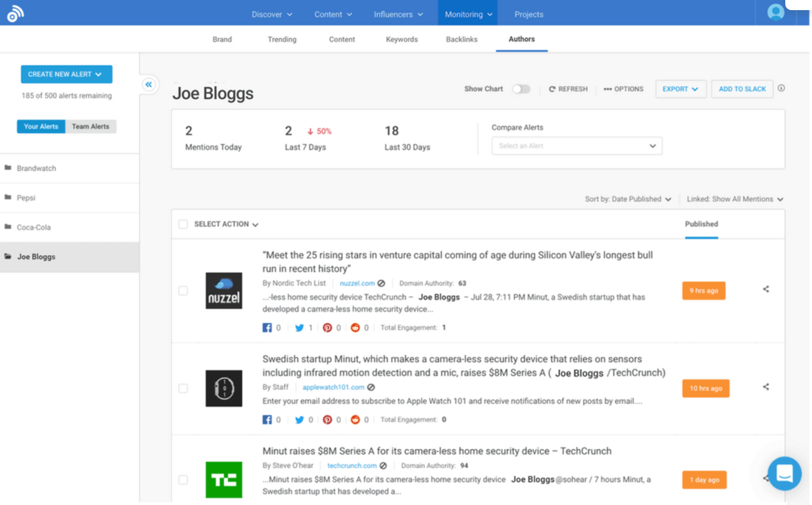Open the Influencers dropdown menu
This screenshot has width=812, height=505.
(x=398, y=14)
